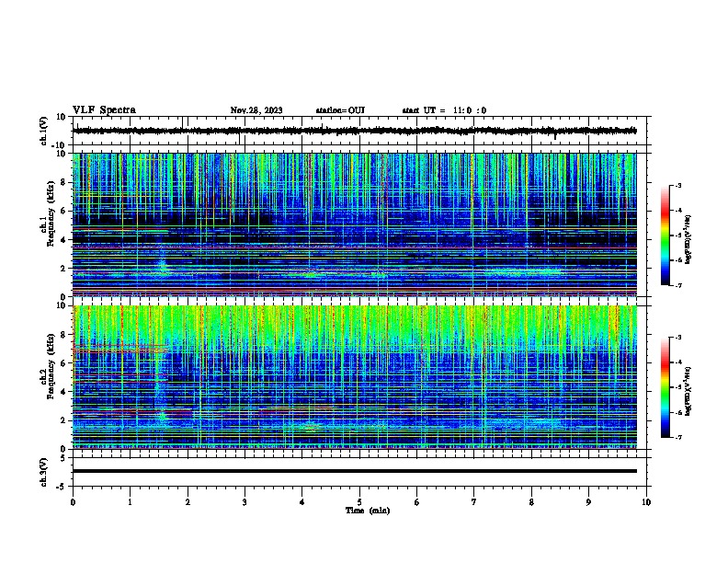Click the "VLF Spectra" plot title
This screenshot has height=563, width=728.
(104, 110)
